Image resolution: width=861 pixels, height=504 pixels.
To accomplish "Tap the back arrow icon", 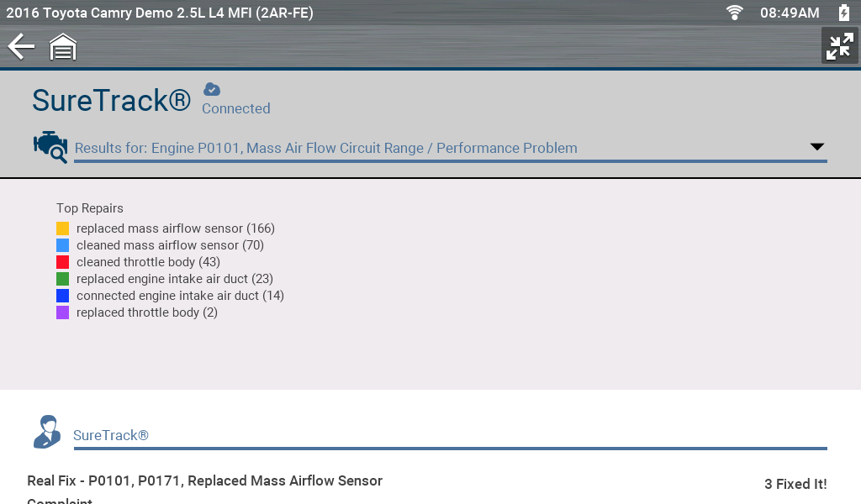I will [x=21, y=47].
